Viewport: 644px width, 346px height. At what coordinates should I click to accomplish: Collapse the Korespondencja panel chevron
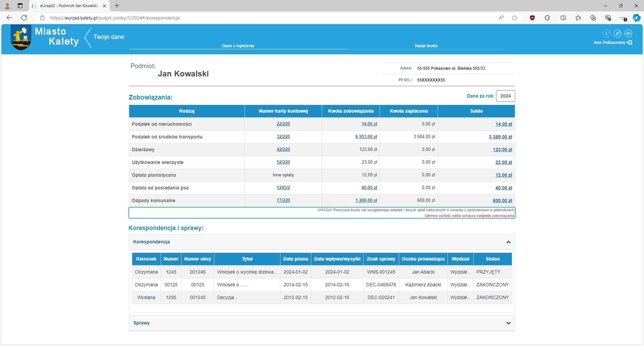pyautogui.click(x=508, y=242)
